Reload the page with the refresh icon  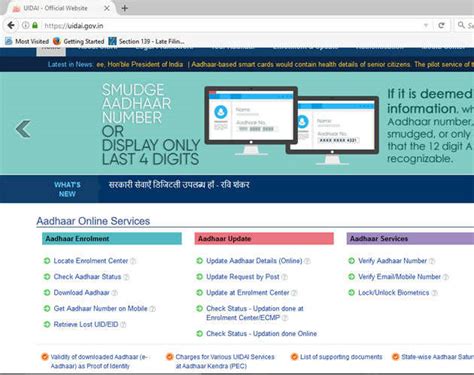click(441, 25)
